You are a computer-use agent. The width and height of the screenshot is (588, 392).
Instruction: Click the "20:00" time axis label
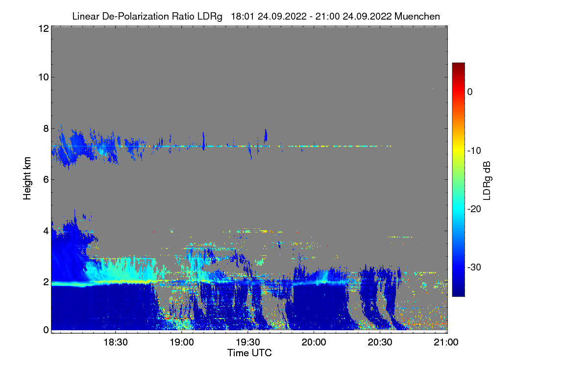coord(314,342)
